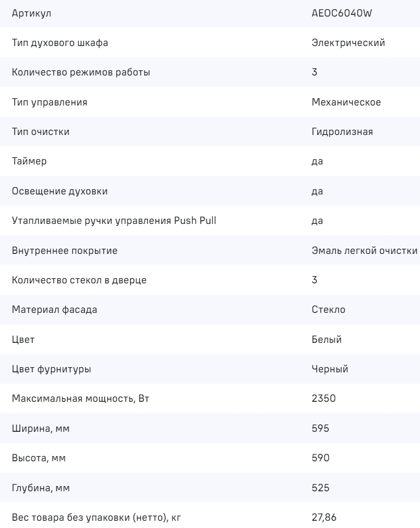Click the net weight value 27,86
This screenshot has width=420, height=528.
323,518
